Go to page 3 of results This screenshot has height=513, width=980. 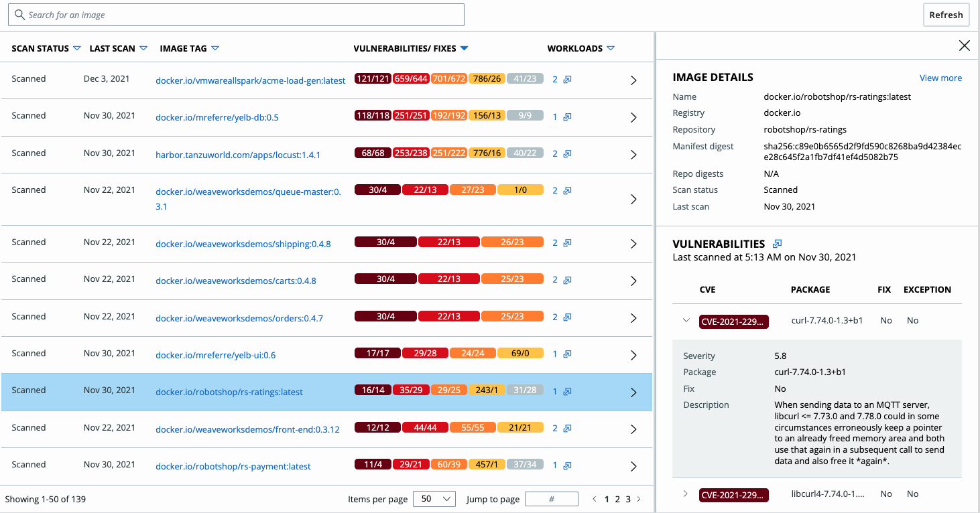628,499
